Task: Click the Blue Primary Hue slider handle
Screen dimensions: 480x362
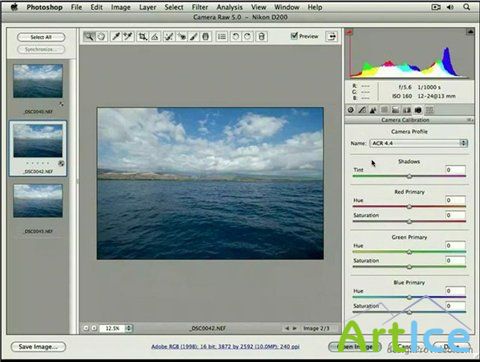Action: 409,297
